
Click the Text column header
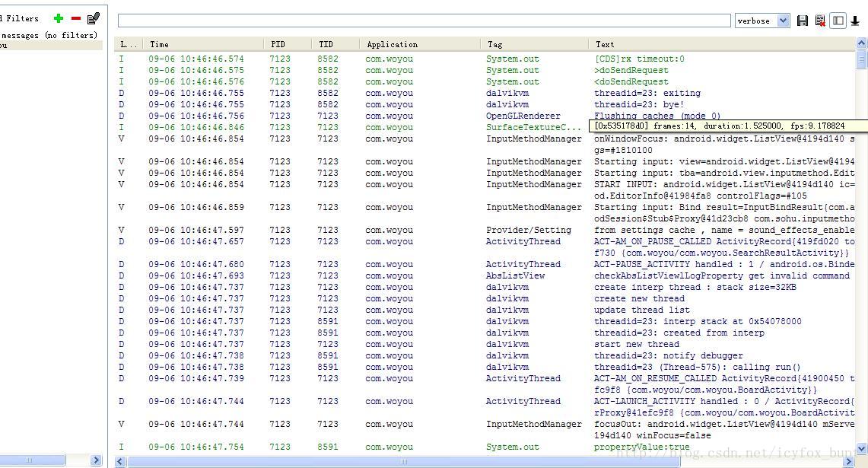tap(722, 44)
